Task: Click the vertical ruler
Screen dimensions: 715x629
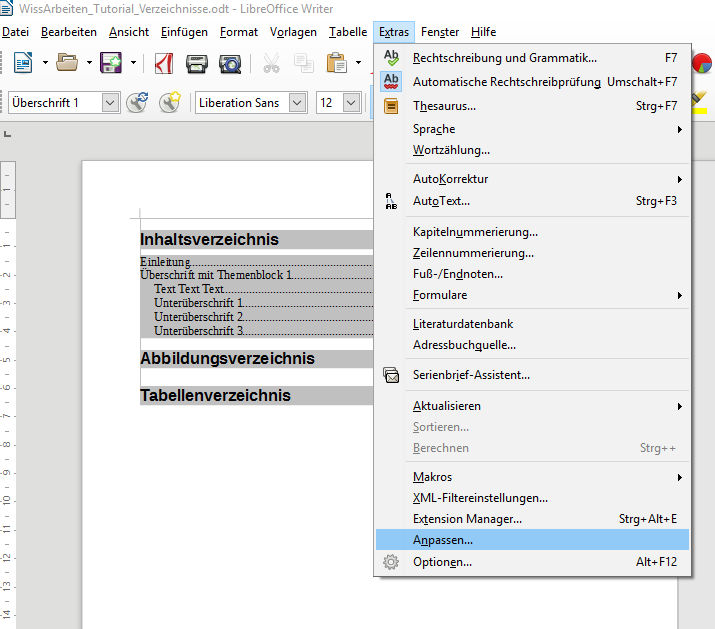Action: [8, 395]
